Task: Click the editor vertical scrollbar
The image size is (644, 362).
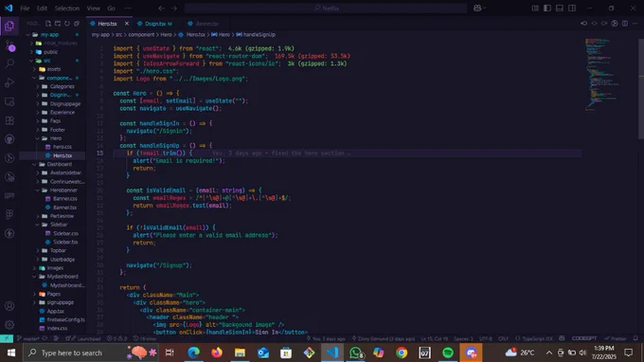Action: 641,88
